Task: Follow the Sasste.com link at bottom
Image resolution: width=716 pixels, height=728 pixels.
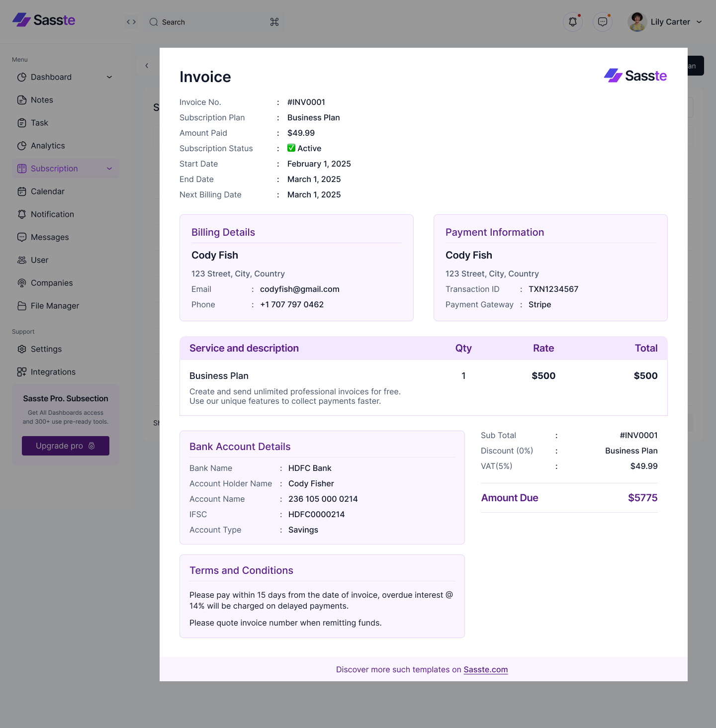Action: (485, 669)
